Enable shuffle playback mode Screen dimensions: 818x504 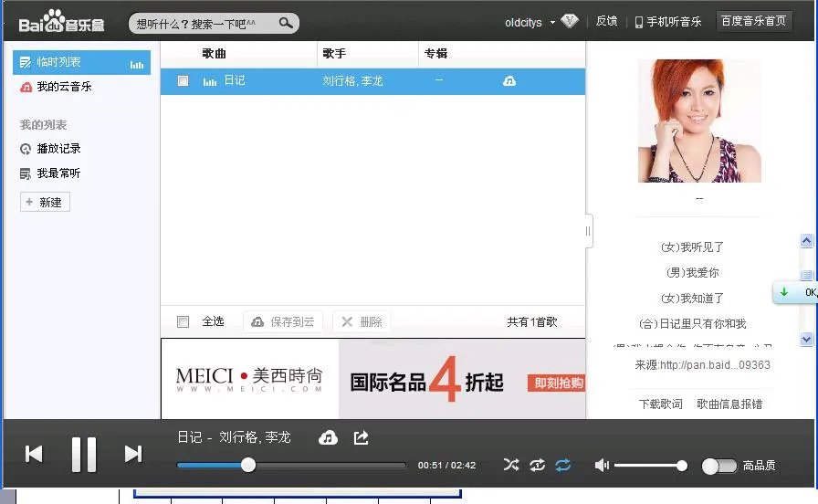[x=511, y=465]
